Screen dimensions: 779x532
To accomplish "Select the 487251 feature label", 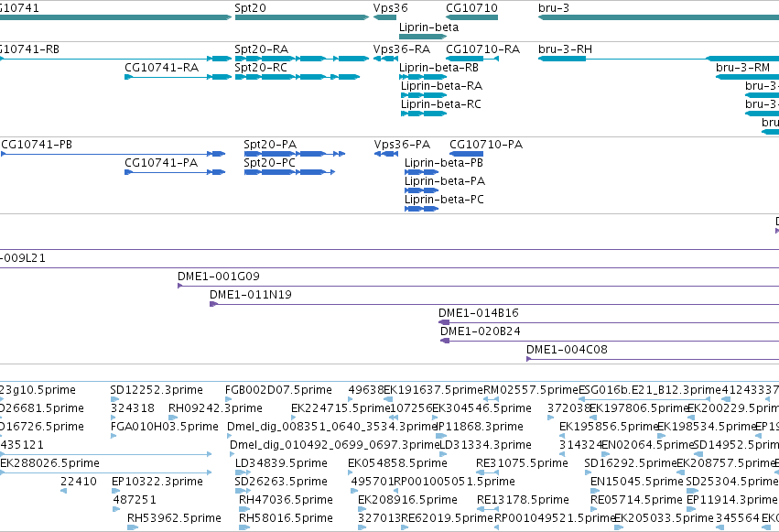I will tap(135, 500).
